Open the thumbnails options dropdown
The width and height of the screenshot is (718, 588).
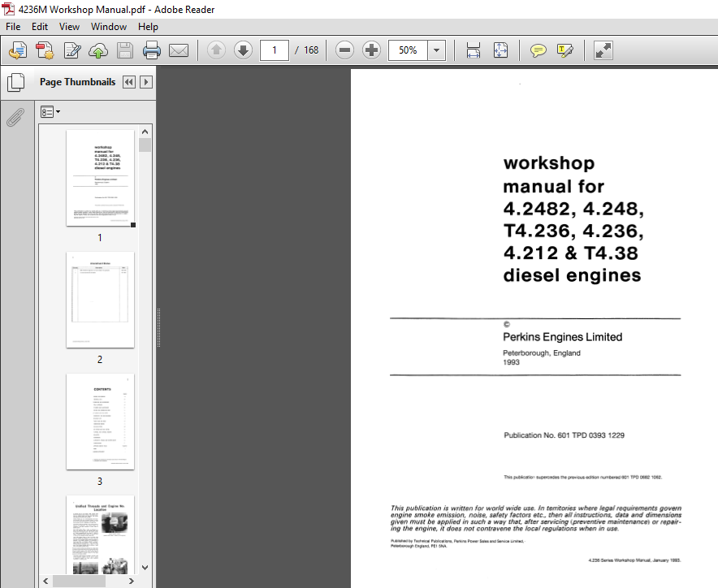click(x=50, y=112)
